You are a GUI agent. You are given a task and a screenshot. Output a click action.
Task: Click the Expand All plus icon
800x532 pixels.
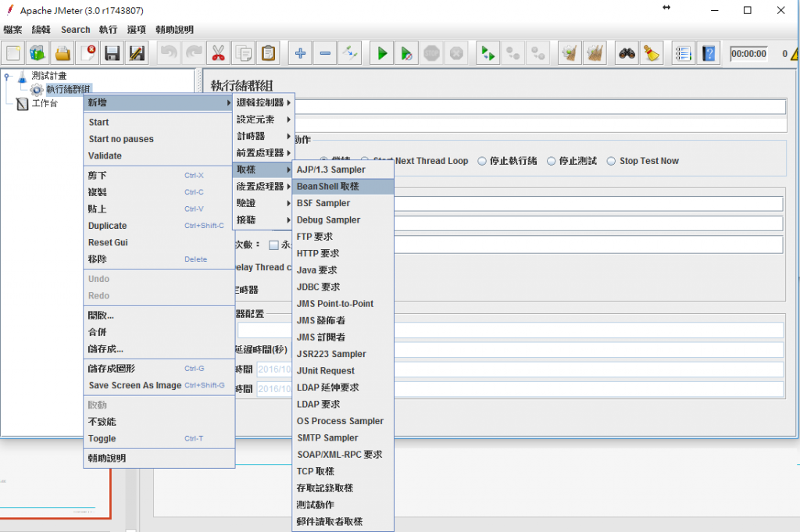coord(300,54)
